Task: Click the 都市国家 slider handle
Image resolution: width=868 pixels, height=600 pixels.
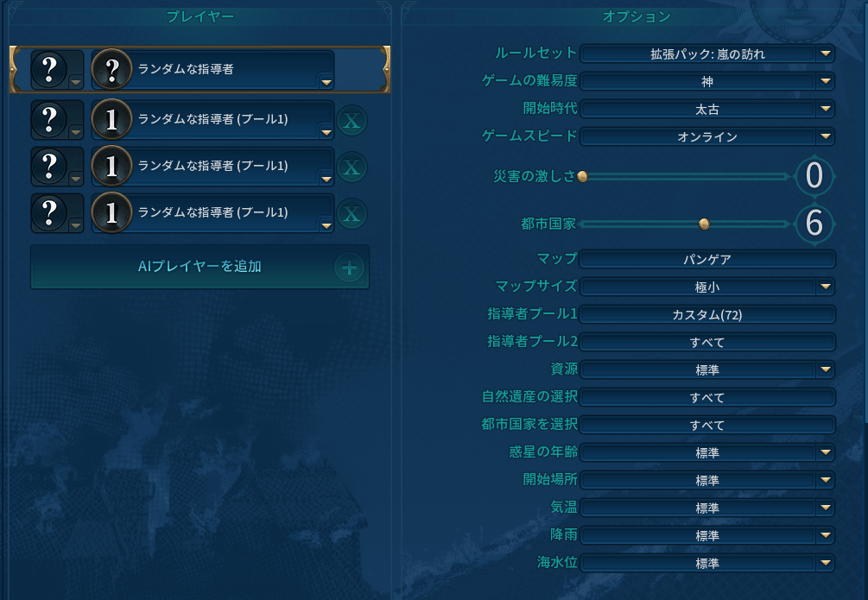Action: (704, 224)
